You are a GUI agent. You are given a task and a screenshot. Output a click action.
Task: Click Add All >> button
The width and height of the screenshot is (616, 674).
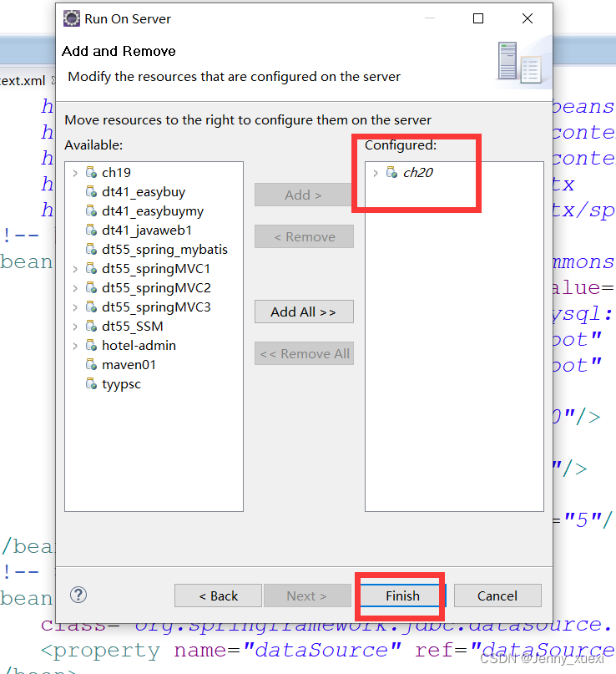pos(304,312)
